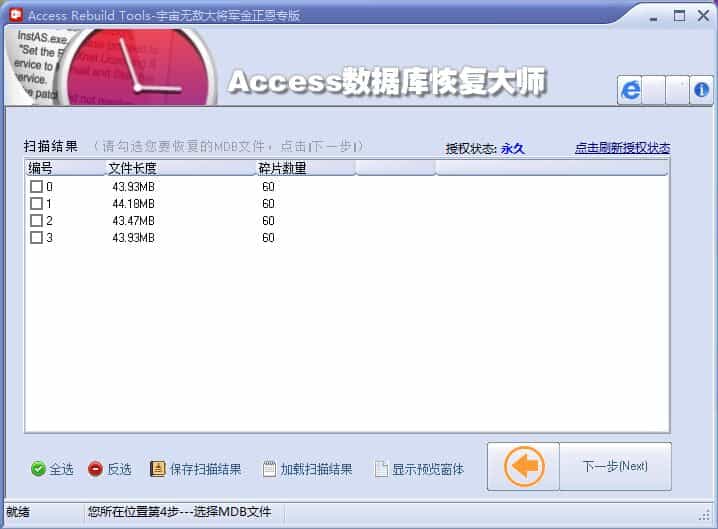Viewport: 718px width, 529px height.
Task: Click the app icon in the title bar
Action: (x=16, y=15)
